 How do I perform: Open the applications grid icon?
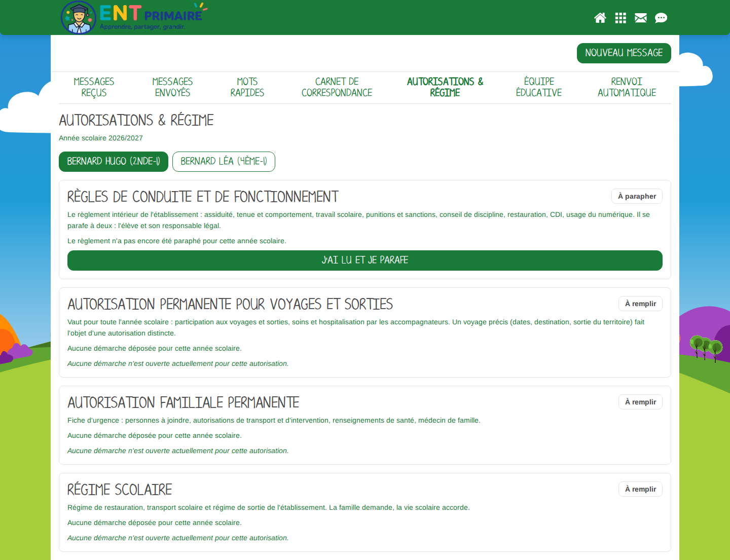tap(620, 18)
